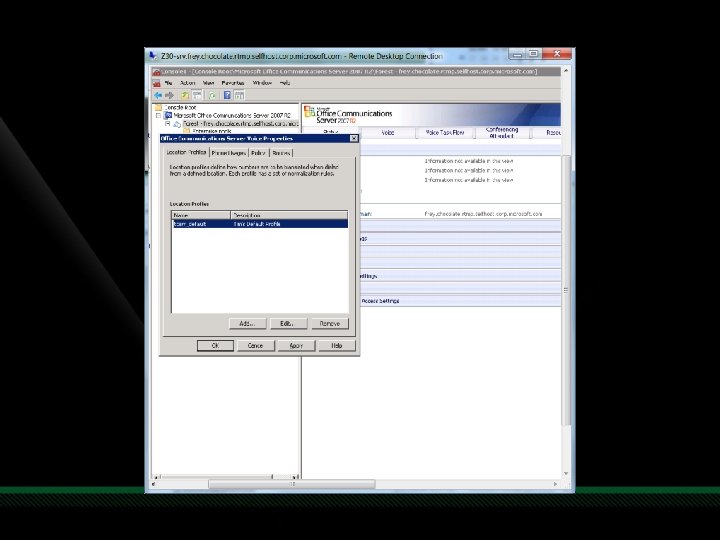The height and width of the screenshot is (540, 720).
Task: Click the Remote Desktop scroll up arrow
Action: (x=566, y=71)
